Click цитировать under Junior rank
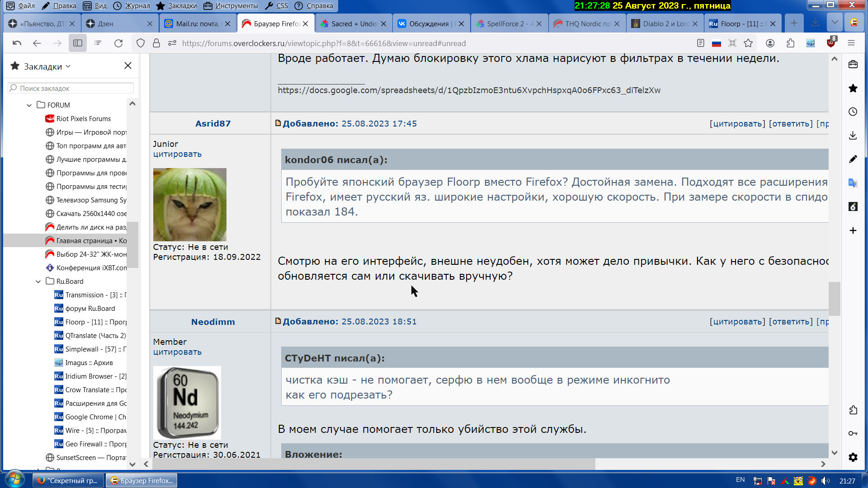This screenshot has height=488, width=868. coord(177,154)
